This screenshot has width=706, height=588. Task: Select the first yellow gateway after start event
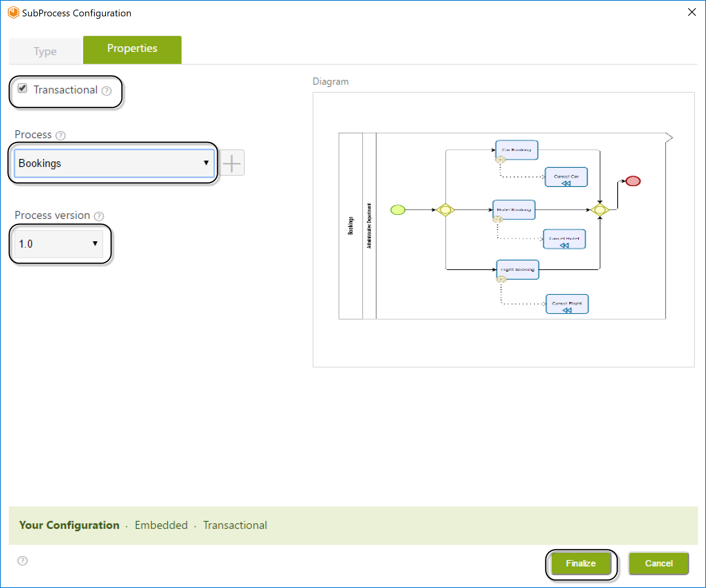445,210
